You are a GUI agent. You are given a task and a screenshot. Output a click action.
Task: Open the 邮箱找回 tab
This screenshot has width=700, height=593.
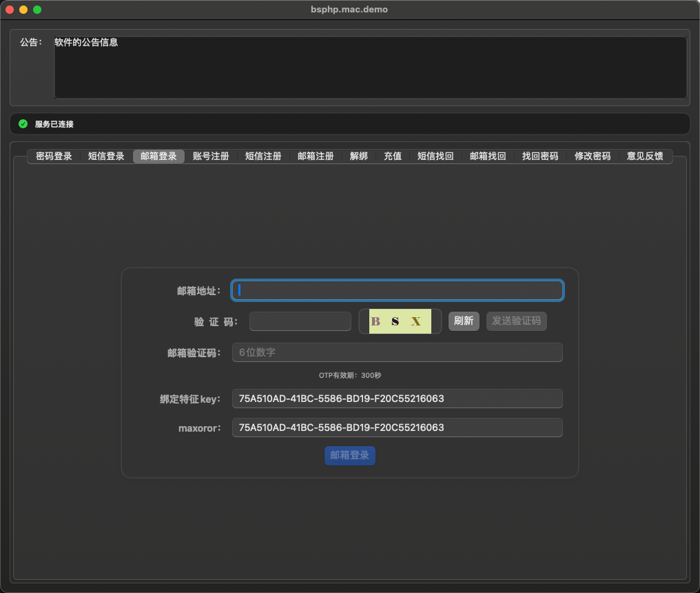click(x=488, y=157)
